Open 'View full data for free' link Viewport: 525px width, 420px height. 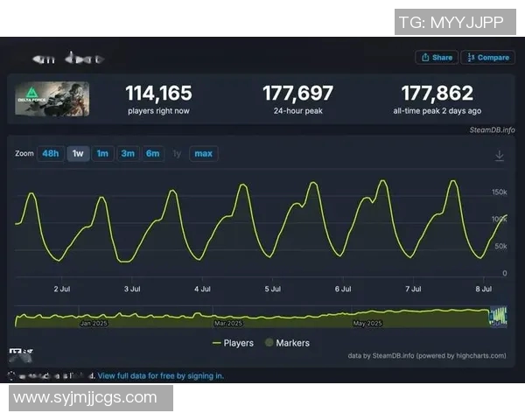[x=160, y=375]
